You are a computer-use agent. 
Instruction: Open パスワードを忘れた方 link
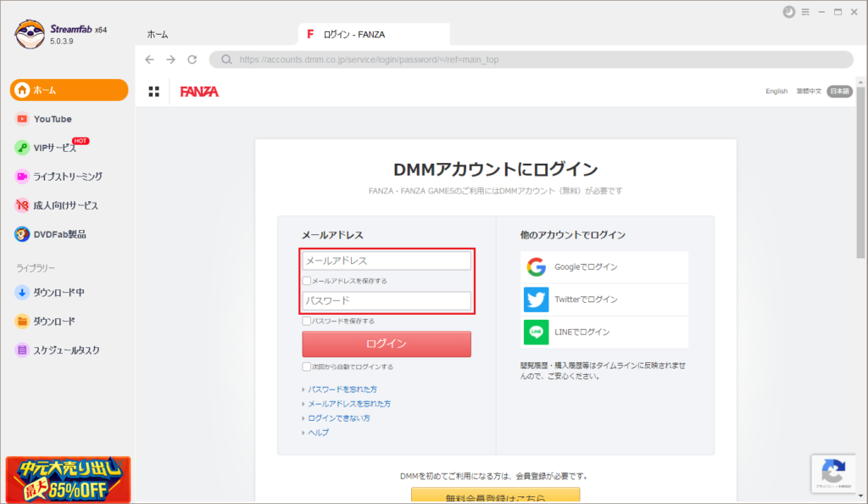(342, 389)
